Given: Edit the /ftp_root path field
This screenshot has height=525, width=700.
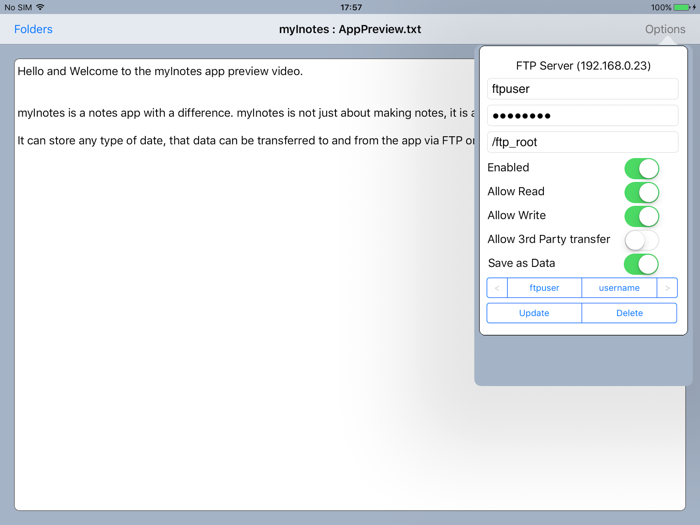Looking at the screenshot, I should point(583,142).
